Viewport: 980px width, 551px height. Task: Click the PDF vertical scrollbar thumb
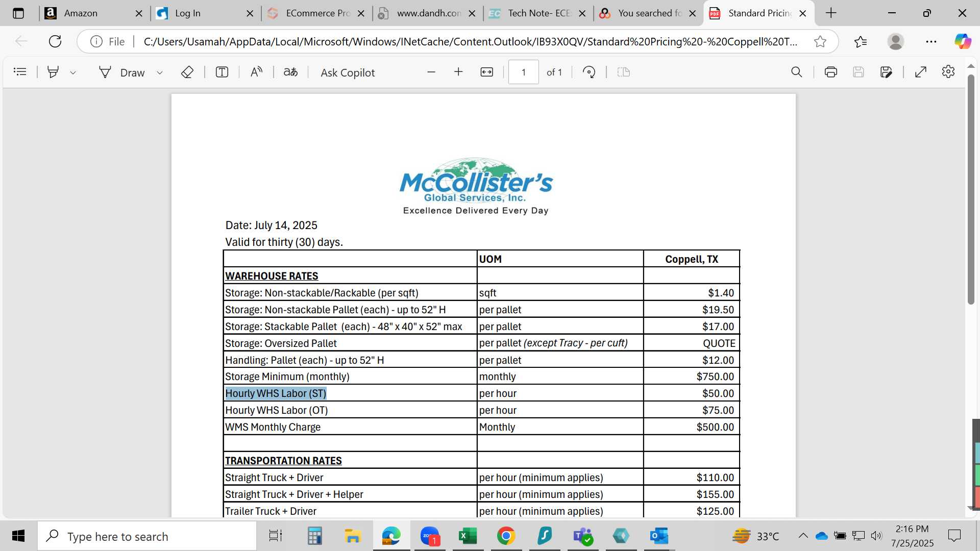(x=971, y=189)
